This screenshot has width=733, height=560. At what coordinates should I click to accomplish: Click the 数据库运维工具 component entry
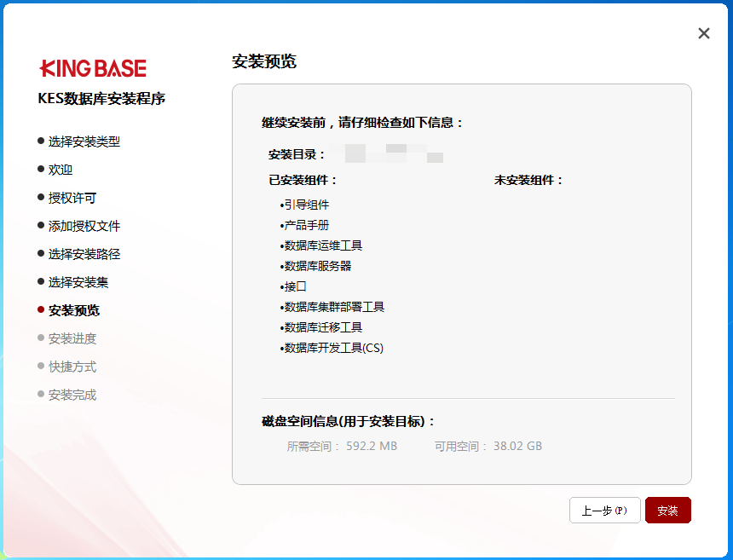[x=321, y=245]
